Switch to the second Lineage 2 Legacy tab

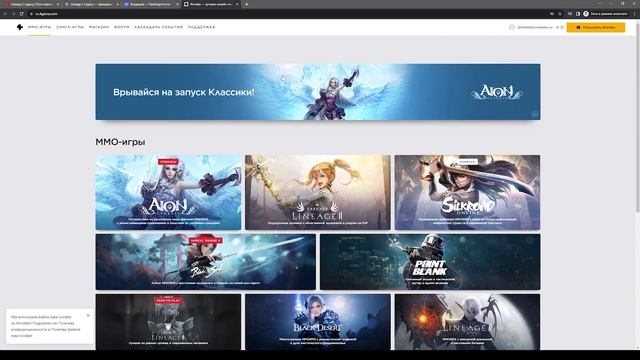91,4
